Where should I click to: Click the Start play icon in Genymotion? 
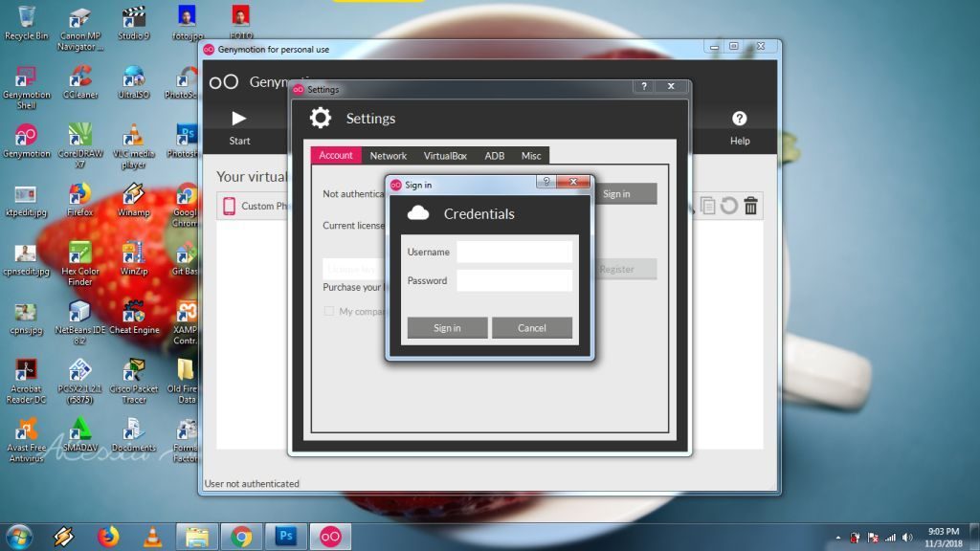coord(239,119)
